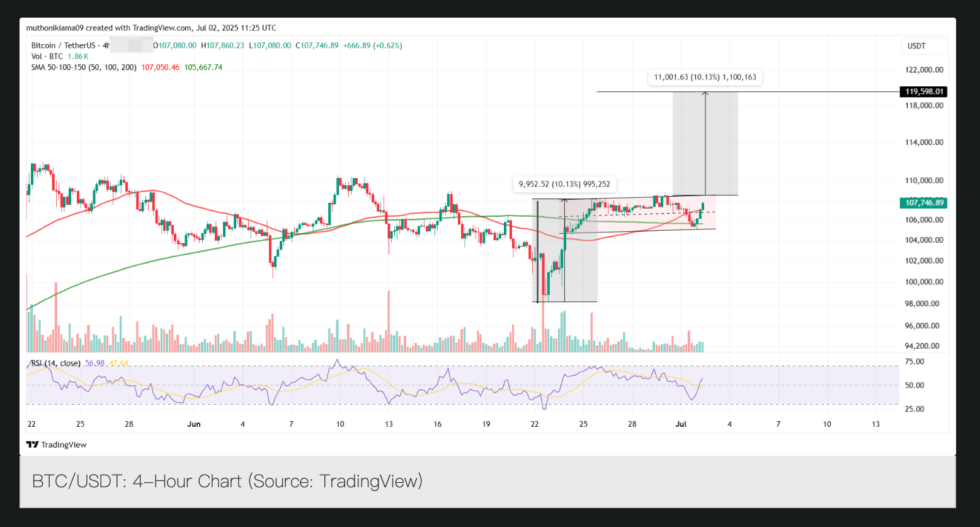This screenshot has height=527, width=980.
Task: Click the Jul label on the date axis
Action: (681, 424)
